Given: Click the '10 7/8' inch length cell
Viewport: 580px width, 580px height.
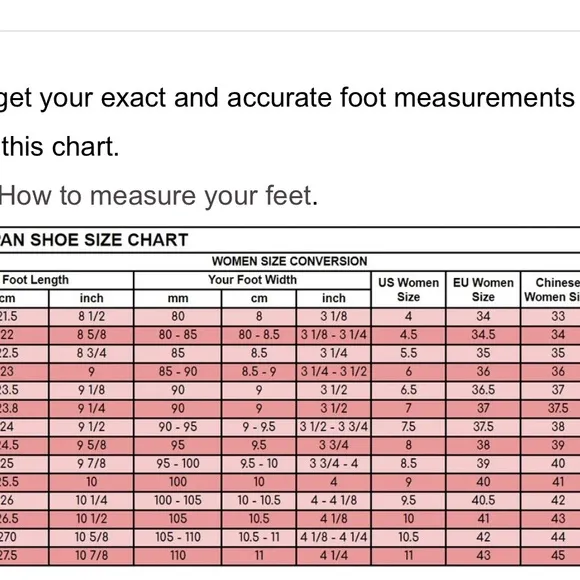Looking at the screenshot, I should (91, 555).
